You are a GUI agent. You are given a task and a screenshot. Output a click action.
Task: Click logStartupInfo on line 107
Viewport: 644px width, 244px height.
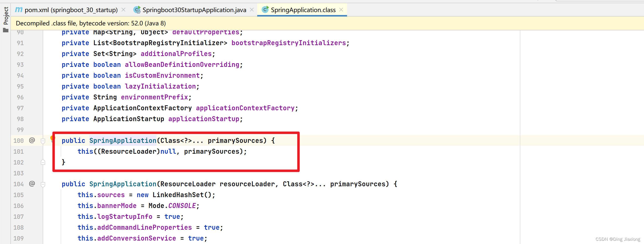(124, 217)
